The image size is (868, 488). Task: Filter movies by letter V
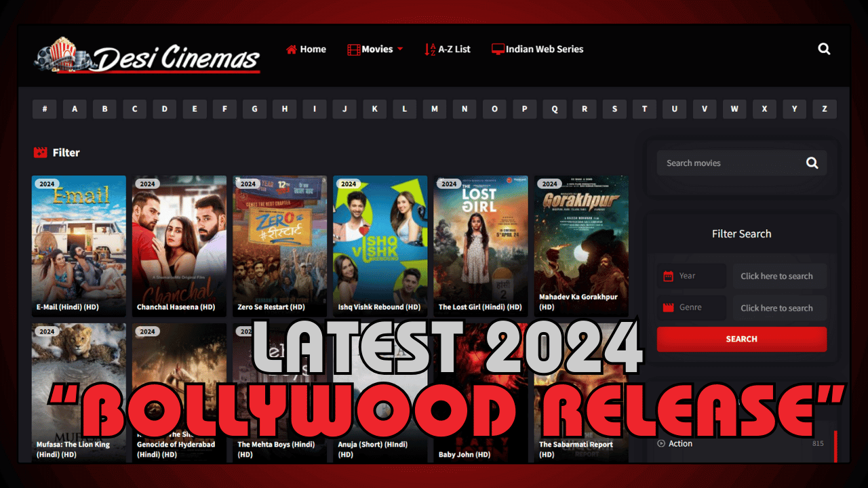[704, 109]
